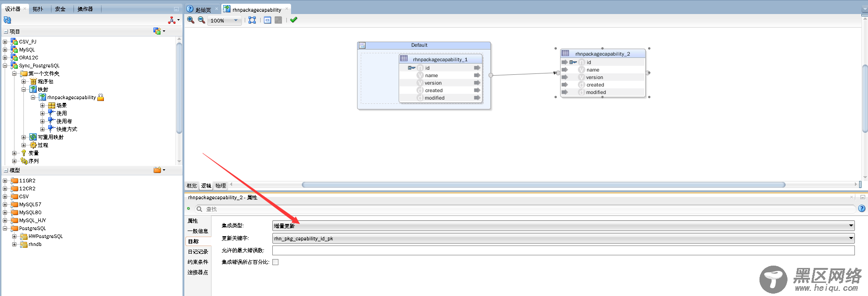Zoom in on the mapping diagram

[x=191, y=20]
